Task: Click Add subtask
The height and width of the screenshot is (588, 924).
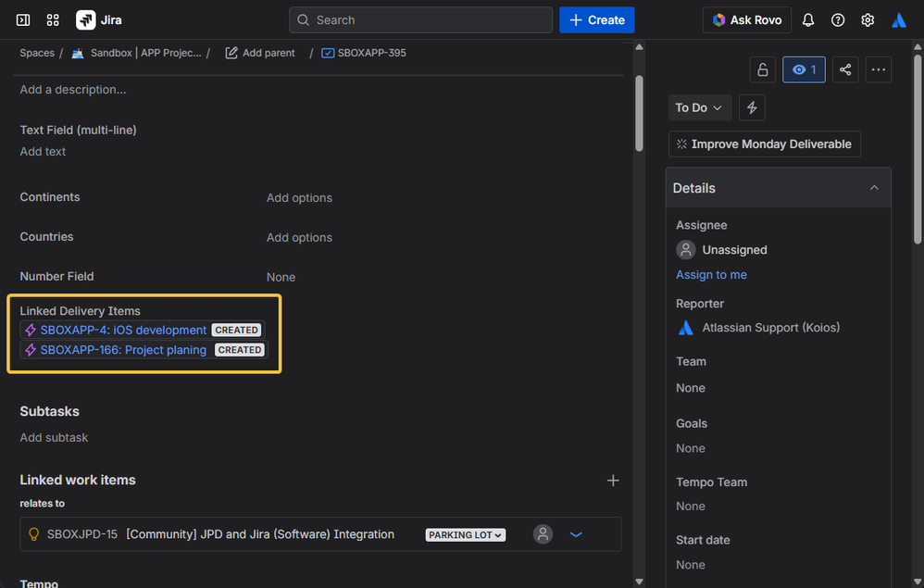Action: (54, 438)
